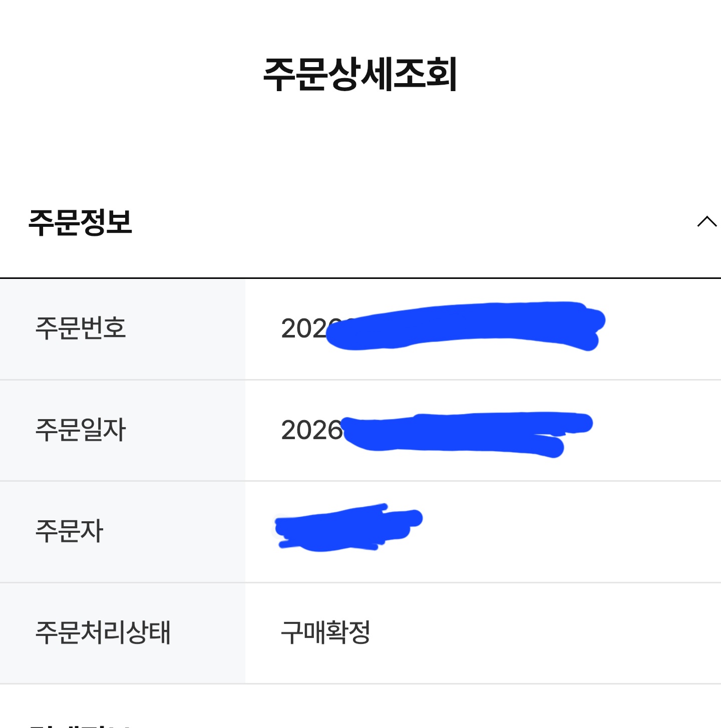Click the blue scribble hiding the orderer name
This screenshot has width=721, height=728.
[345, 528]
